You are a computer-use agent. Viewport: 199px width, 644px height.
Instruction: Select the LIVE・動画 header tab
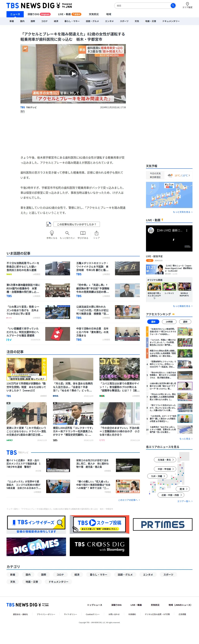point(69,14)
